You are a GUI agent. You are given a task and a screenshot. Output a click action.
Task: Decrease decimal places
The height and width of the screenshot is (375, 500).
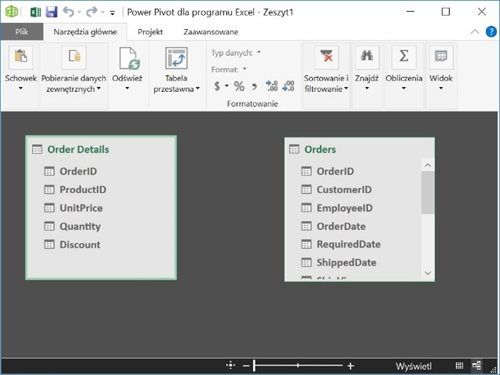[288, 86]
